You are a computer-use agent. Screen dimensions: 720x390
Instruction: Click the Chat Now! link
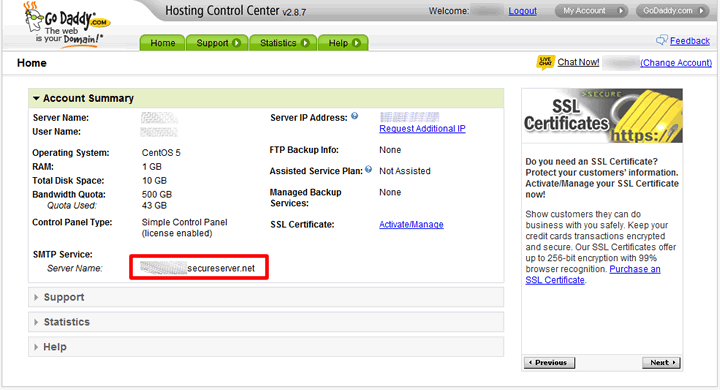[578, 62]
